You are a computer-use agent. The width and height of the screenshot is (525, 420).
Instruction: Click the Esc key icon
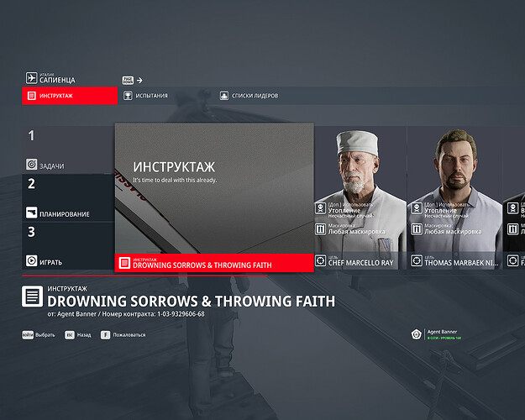(70, 335)
